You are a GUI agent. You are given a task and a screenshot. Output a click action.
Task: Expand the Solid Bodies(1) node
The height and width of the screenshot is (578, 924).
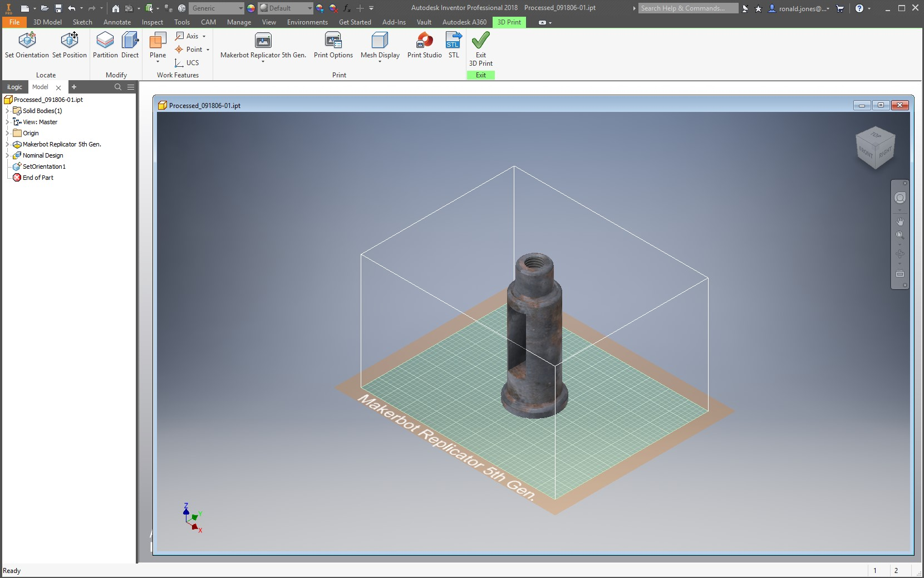click(8, 111)
